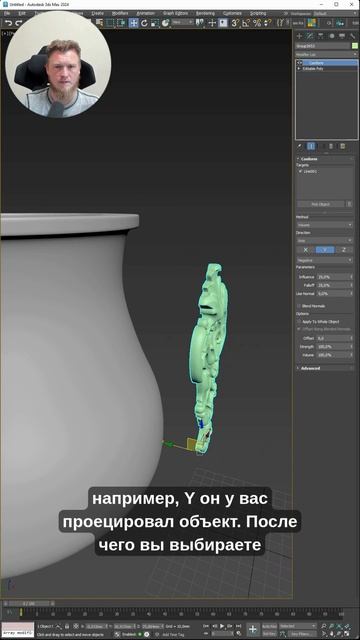Go to the End frame button
The width and height of the screenshot is (360, 640).
tap(239, 626)
